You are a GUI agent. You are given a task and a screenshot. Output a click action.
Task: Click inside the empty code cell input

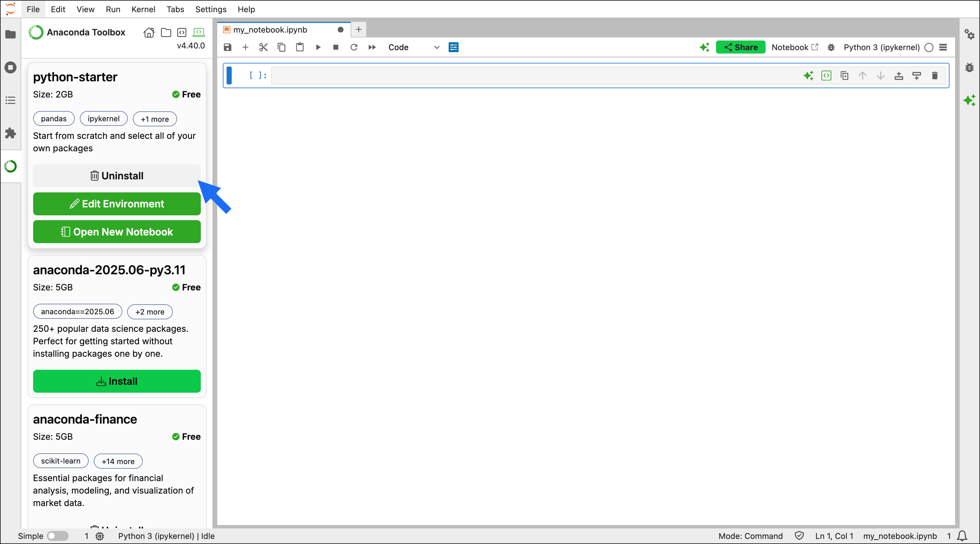pos(532,75)
